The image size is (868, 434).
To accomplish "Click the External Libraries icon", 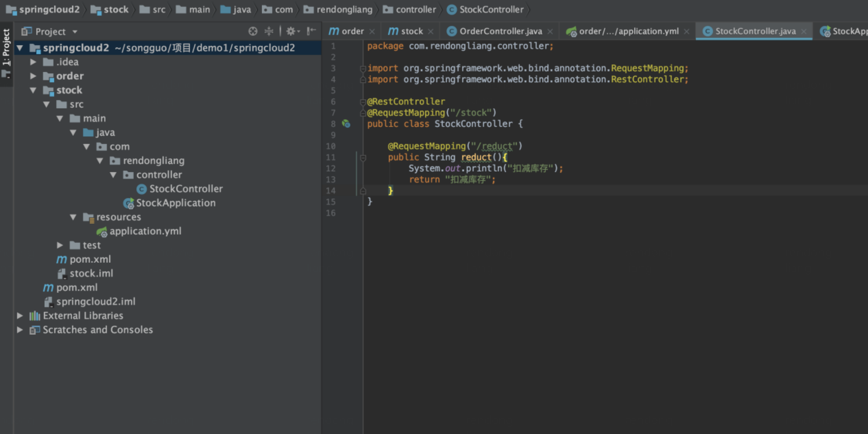I will (35, 316).
